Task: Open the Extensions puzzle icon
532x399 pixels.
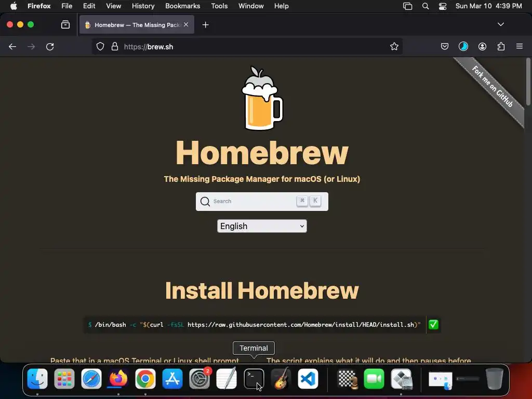Action: (501, 46)
